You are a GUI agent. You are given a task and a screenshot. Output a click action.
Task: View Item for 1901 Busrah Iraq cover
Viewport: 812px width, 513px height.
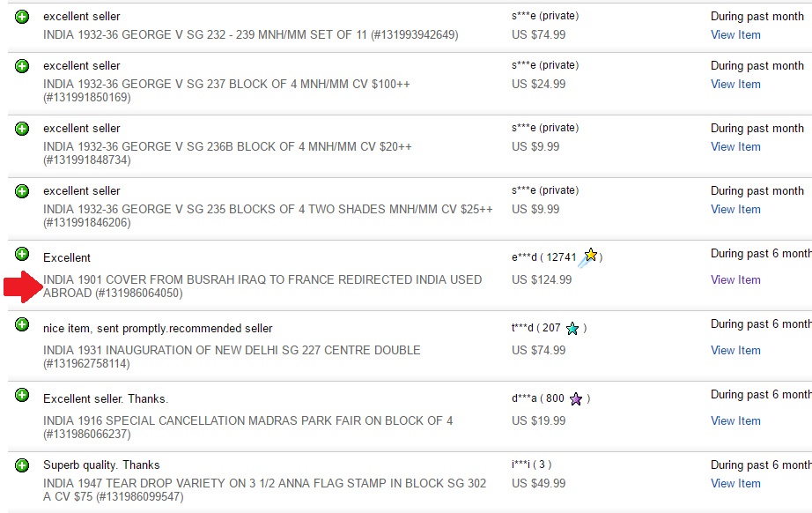(735, 279)
